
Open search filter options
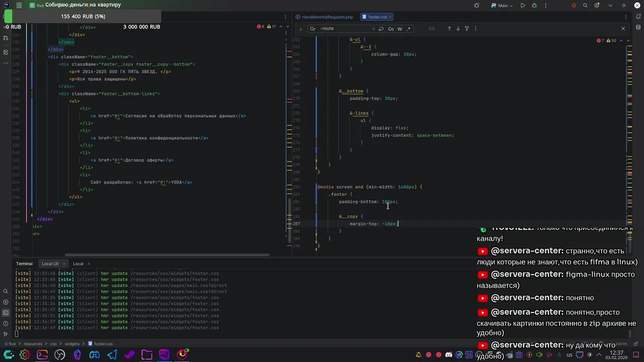[x=467, y=29]
